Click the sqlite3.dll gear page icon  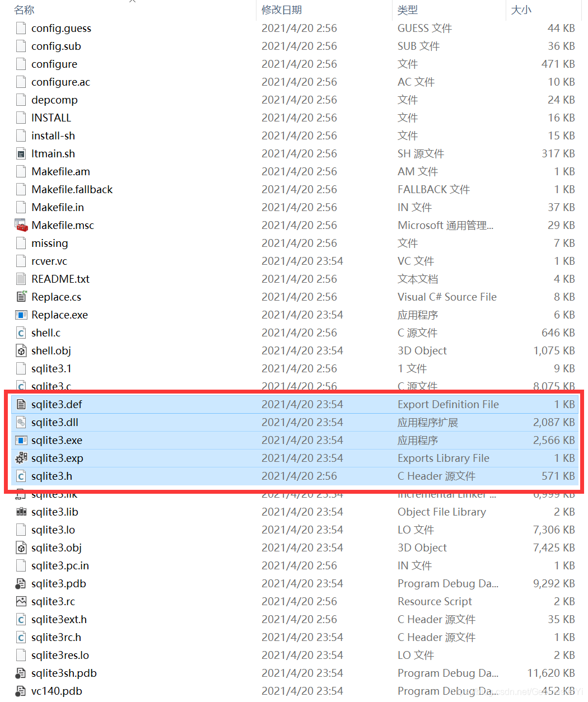click(x=21, y=422)
